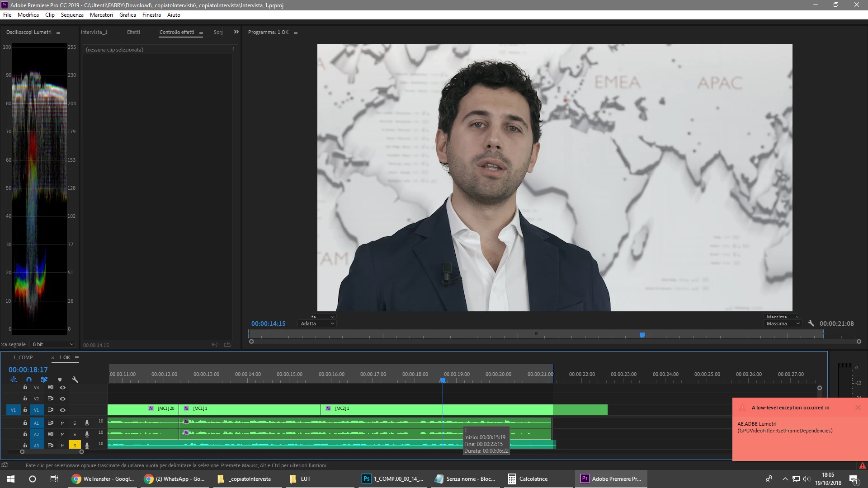Mute audio track A2

click(62, 434)
